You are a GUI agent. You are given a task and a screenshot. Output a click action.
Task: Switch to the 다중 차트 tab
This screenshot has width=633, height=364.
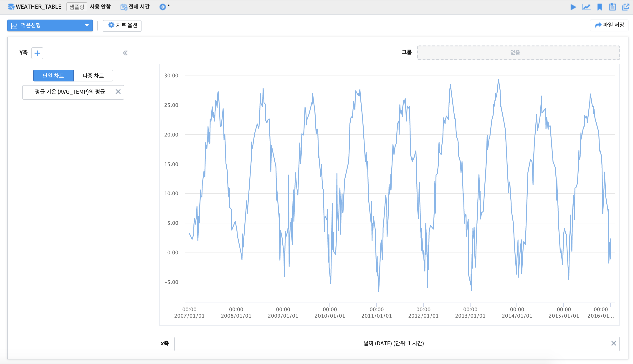pyautogui.click(x=93, y=76)
